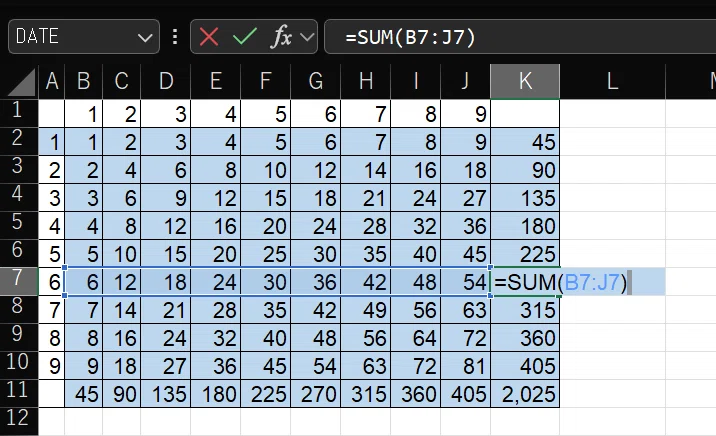
Task: Select column C header
Action: (121, 81)
